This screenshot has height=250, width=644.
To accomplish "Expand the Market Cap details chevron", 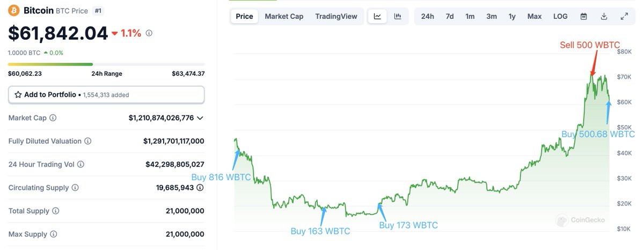I will [x=200, y=118].
